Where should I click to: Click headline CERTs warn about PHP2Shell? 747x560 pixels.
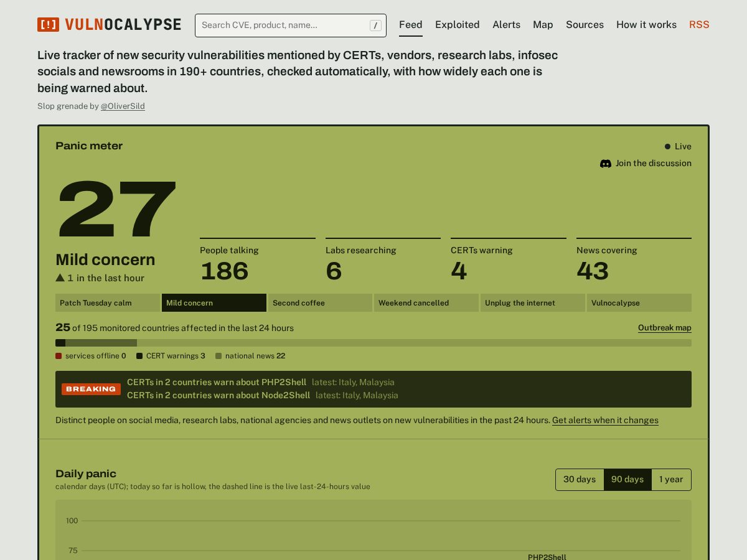(217, 382)
